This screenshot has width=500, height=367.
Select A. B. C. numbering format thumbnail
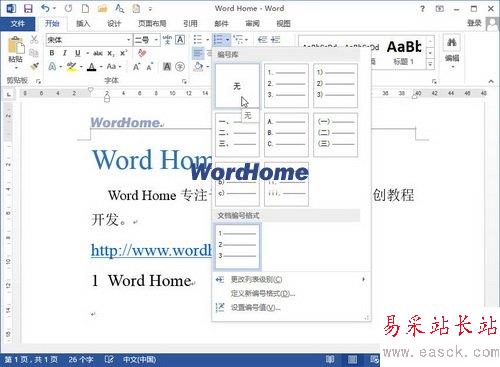[286, 135]
